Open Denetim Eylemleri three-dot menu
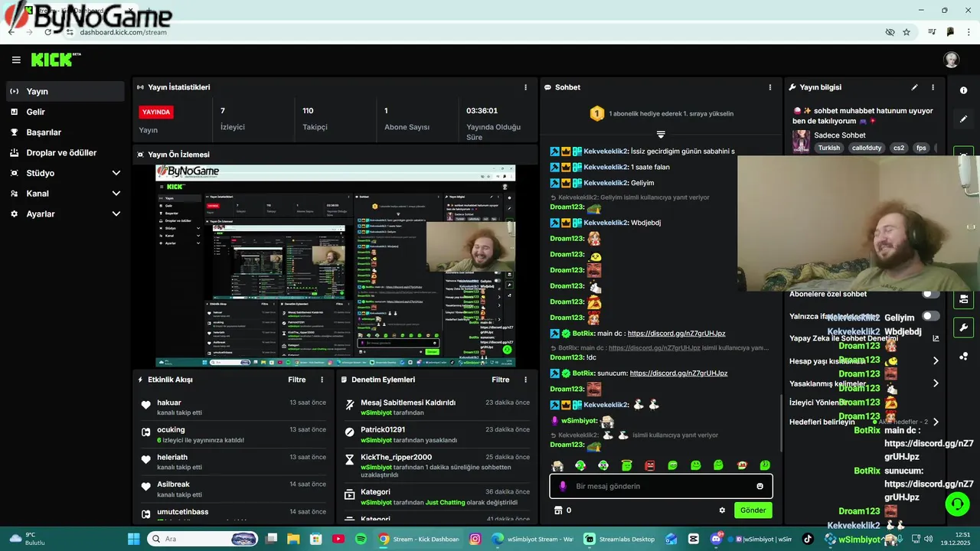This screenshot has width=980, height=551. click(525, 380)
